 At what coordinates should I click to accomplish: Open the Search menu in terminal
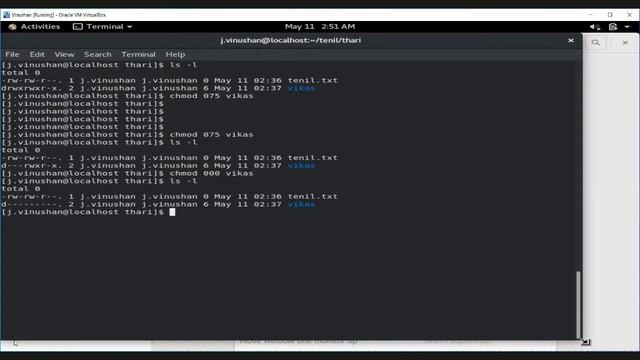pos(98,54)
